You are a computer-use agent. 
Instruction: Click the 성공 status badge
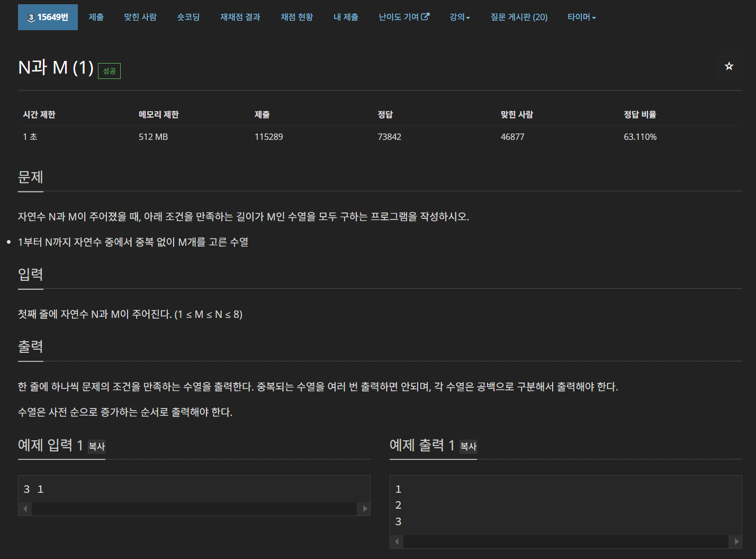tap(109, 70)
